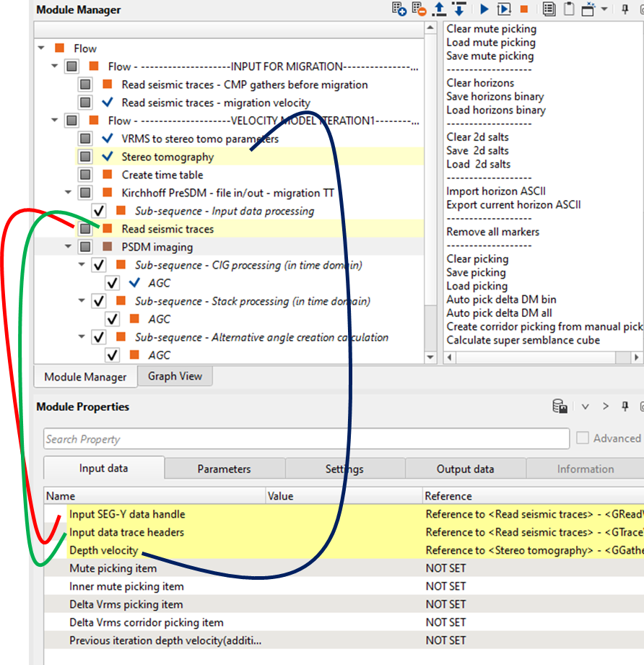Click the run step-by-step icon

point(504,9)
